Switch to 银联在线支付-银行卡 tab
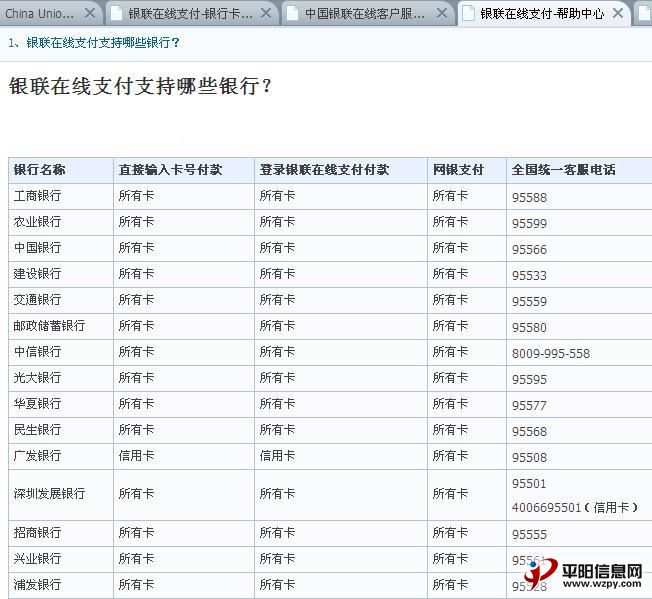Image resolution: width=652 pixels, height=599 pixels. point(190,14)
